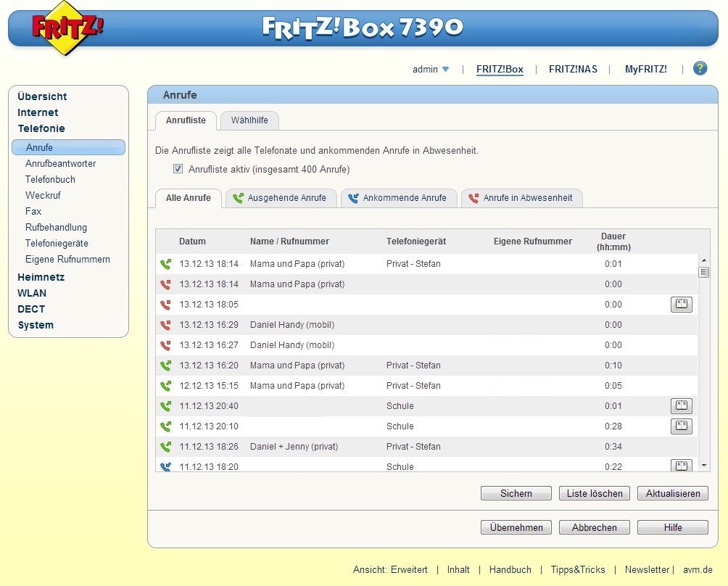The width and height of the screenshot is (728, 586).
Task: Open the Tipps&Tricks footer link
Action: (578, 570)
